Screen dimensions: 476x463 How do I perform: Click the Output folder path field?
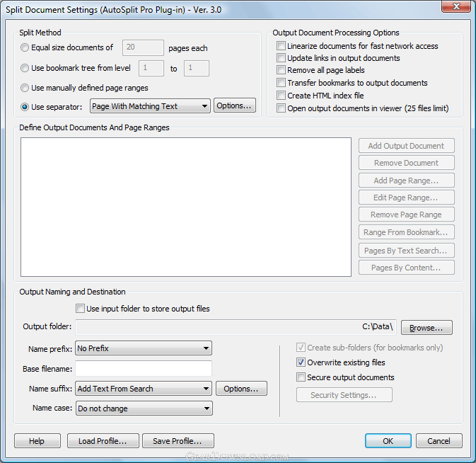point(236,327)
